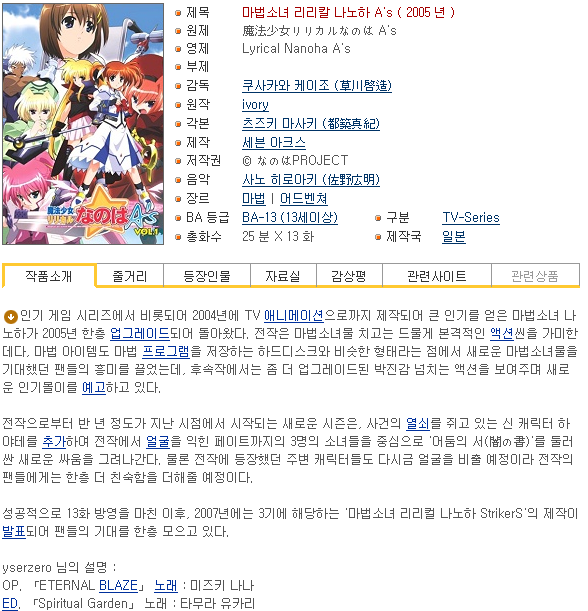Click the Nanoha A's cover thumbnail

83,124
